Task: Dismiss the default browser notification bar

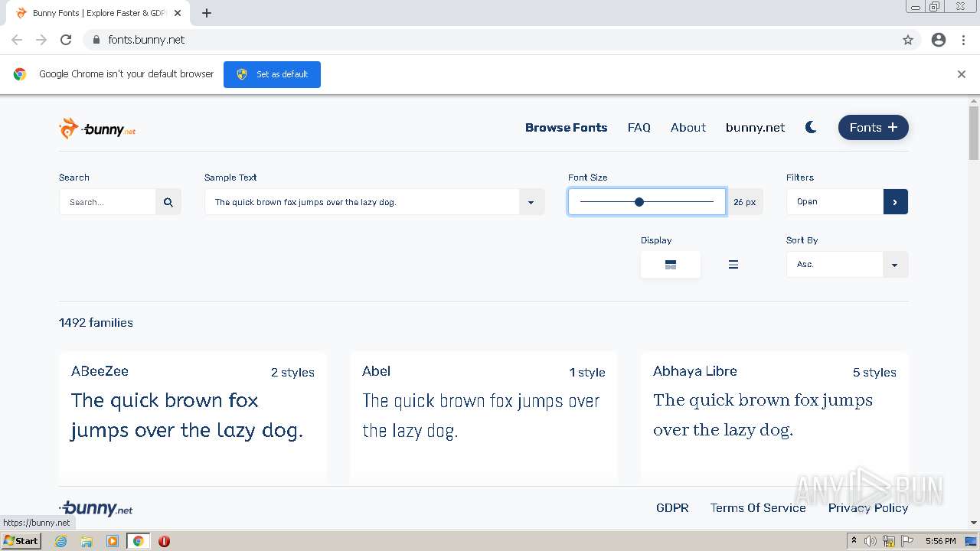Action: pos(962,74)
